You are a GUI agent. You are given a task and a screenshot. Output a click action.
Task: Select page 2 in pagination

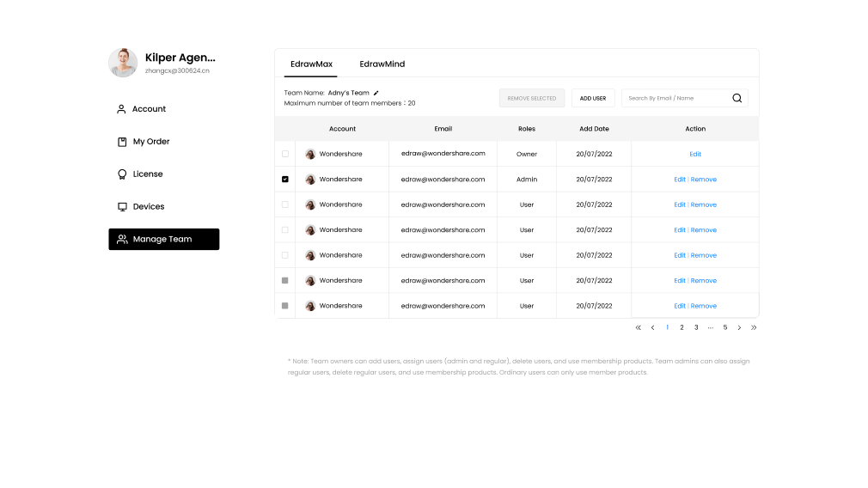pos(682,327)
